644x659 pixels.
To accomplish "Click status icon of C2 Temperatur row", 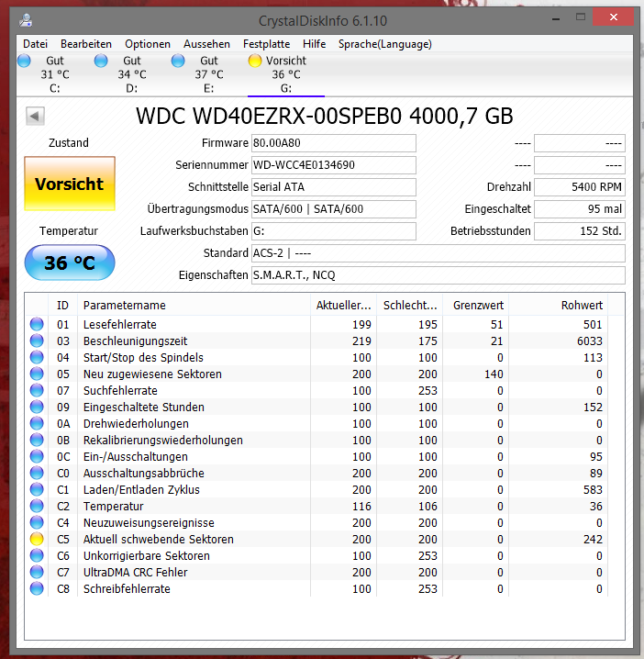I will (x=37, y=506).
